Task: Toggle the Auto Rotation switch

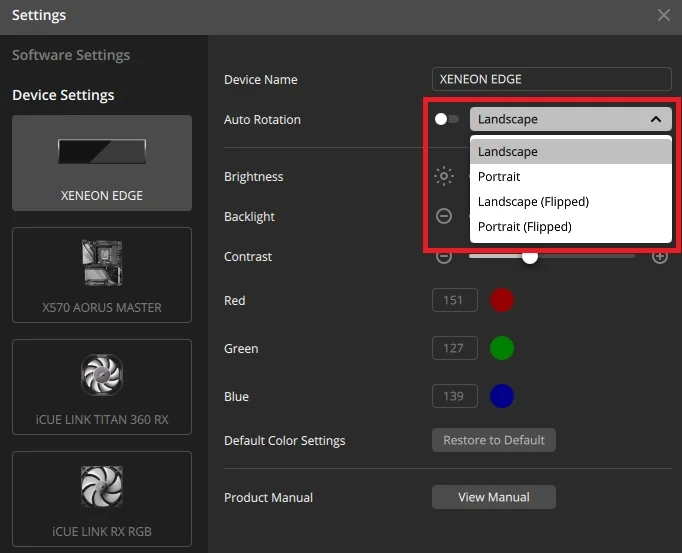Action: click(x=447, y=119)
